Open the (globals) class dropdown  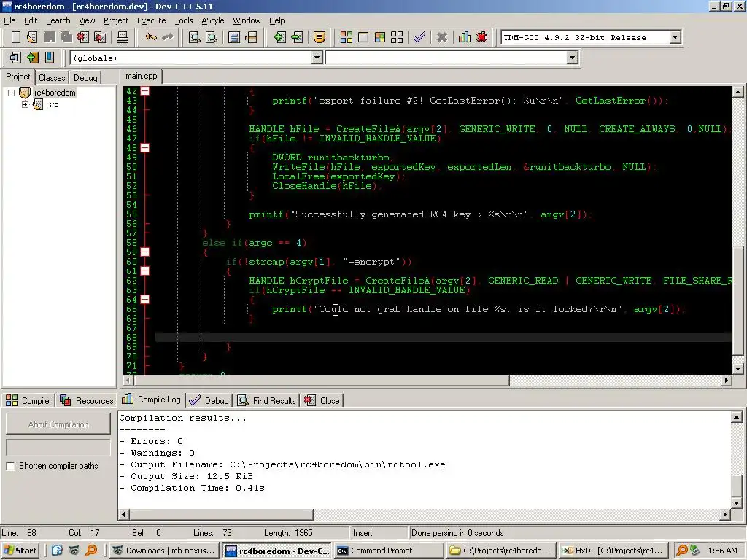pos(317,58)
